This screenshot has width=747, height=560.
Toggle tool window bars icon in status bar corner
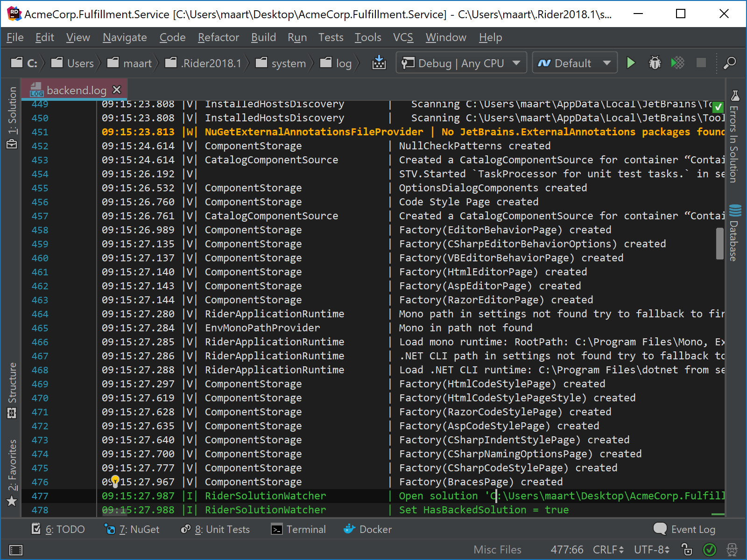(x=15, y=550)
